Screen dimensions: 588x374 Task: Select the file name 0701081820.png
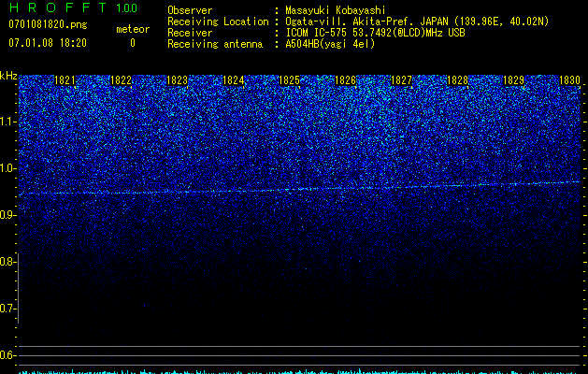click(48, 25)
